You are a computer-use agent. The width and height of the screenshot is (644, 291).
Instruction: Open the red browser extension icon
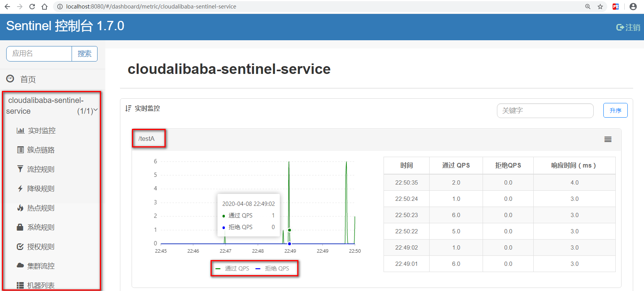616,7
